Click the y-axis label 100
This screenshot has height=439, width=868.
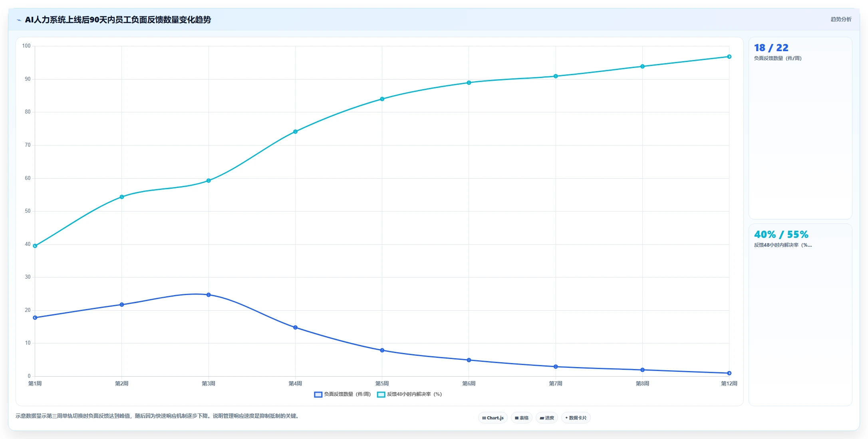pos(26,46)
